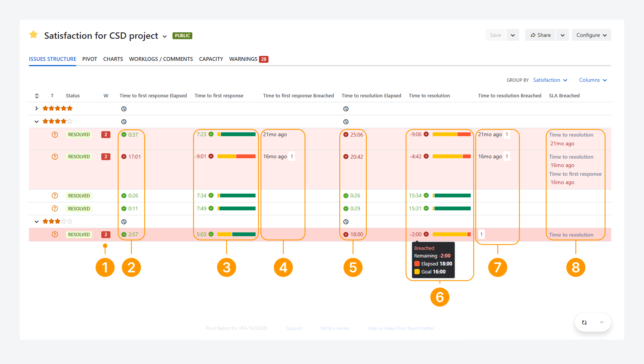
Task: Click the -2:00 resolution progress bar
Action: coord(452,234)
